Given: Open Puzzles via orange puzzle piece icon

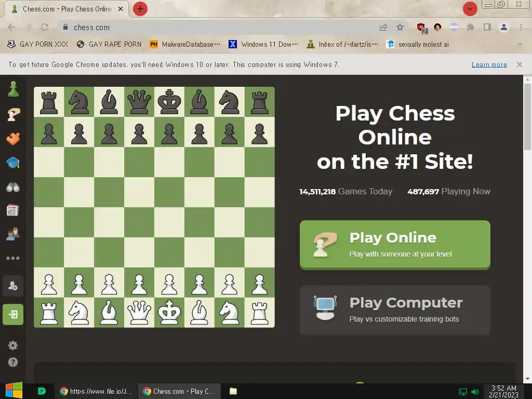Looking at the screenshot, I should pos(13,138).
